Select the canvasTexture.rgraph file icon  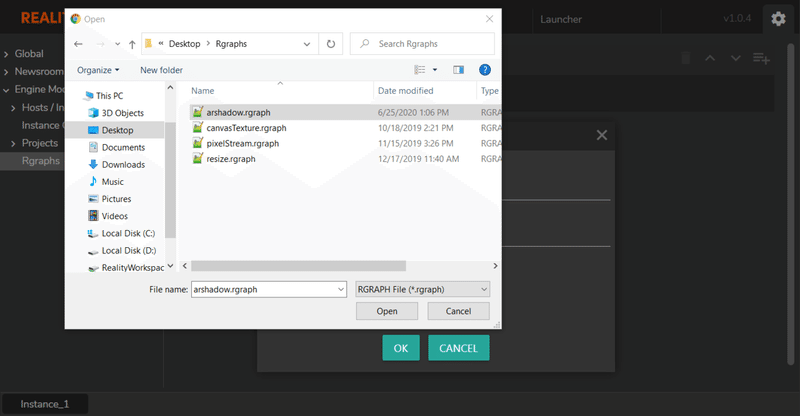coord(197,128)
